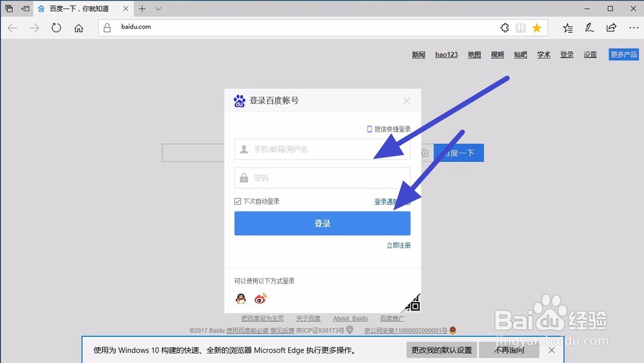Log in with the Weibo icon
The image size is (644, 363).
(x=260, y=299)
